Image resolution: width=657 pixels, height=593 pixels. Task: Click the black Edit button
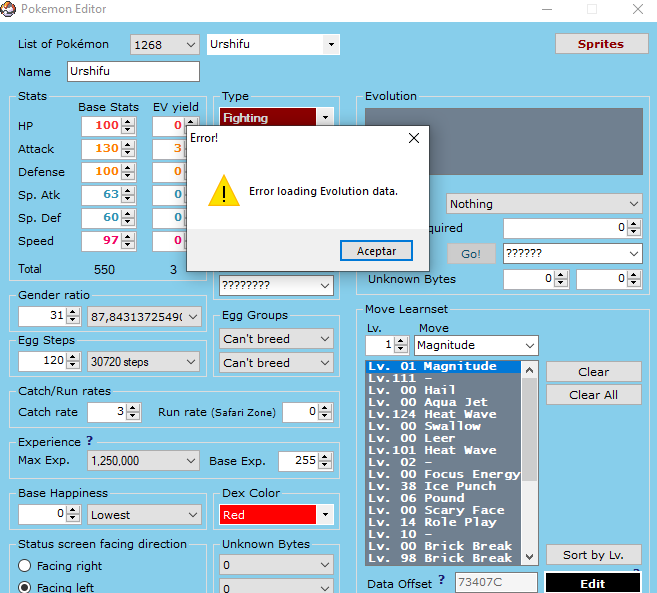[593, 583]
